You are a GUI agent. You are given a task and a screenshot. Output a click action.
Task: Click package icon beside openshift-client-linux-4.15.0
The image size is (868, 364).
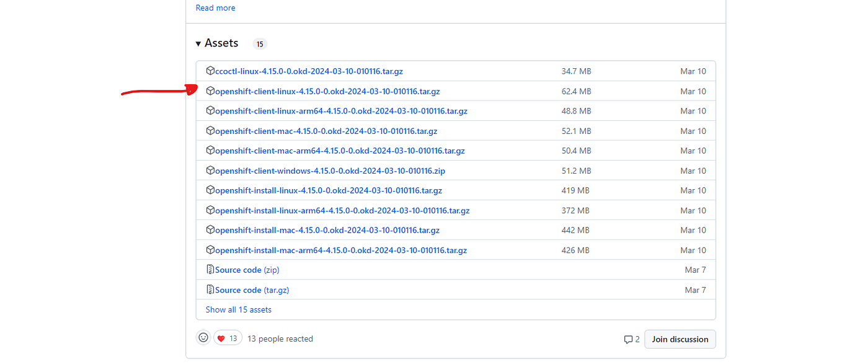point(210,91)
